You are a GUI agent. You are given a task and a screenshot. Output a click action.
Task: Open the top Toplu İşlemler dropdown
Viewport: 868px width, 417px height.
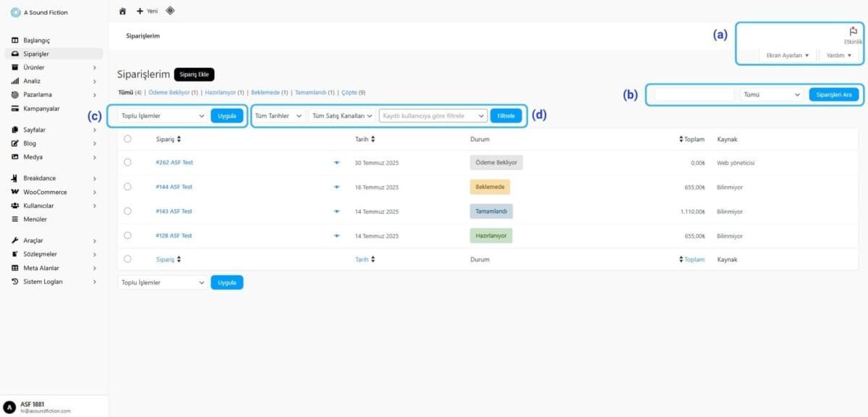point(163,116)
